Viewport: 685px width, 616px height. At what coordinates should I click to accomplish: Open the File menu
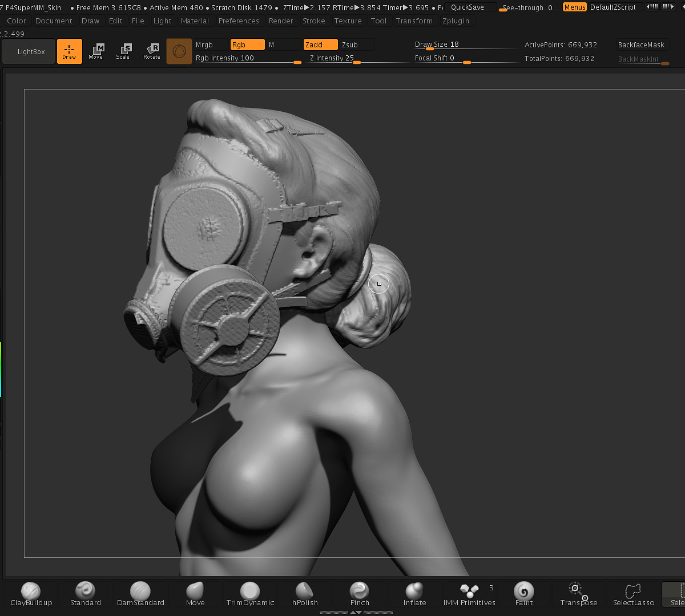pyautogui.click(x=138, y=21)
